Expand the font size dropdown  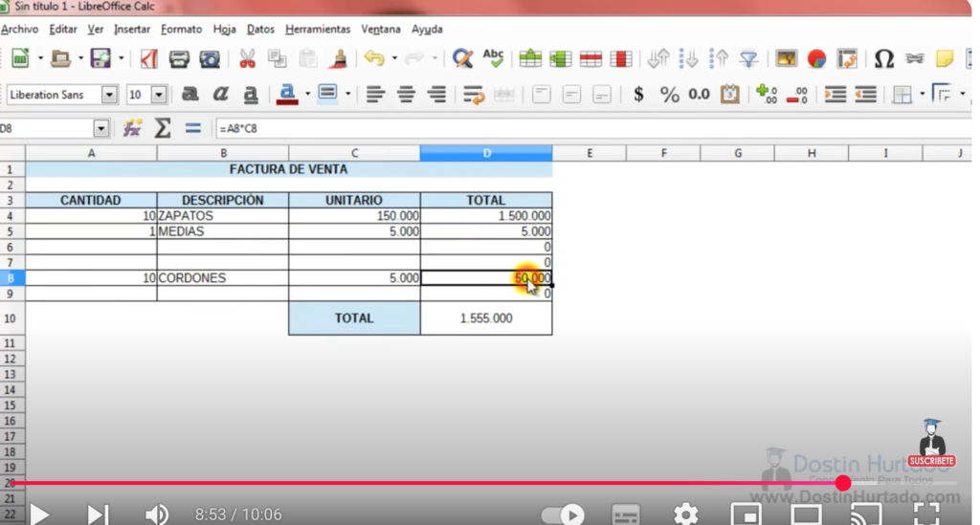[x=159, y=95]
